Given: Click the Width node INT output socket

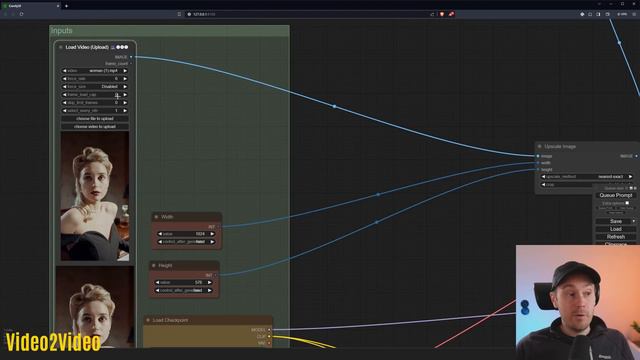Looking at the screenshot, I should [x=218, y=227].
